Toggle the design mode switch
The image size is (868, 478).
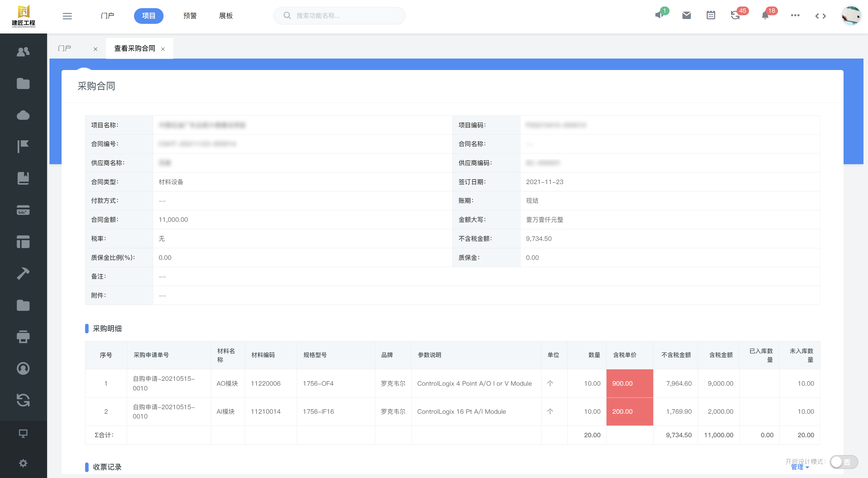(843, 462)
